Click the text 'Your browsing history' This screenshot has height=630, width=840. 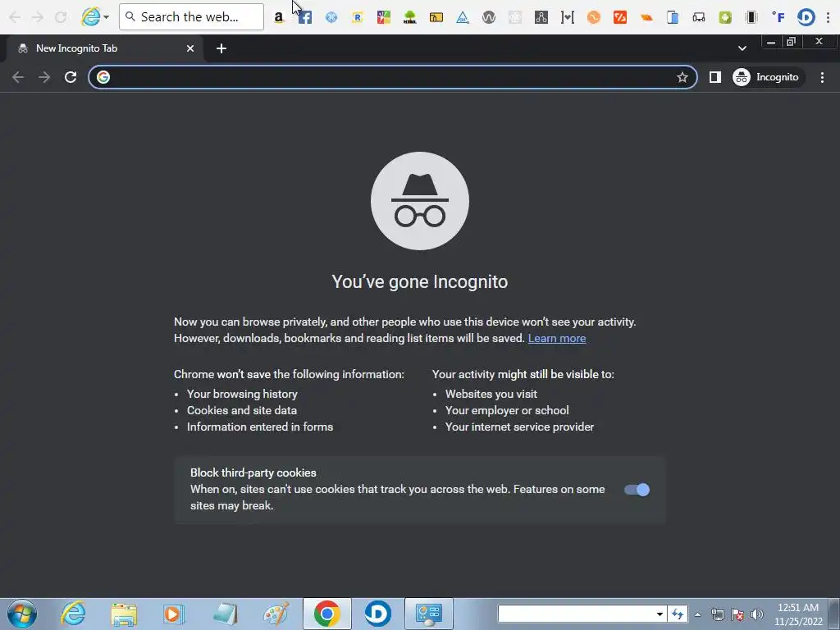point(242,395)
